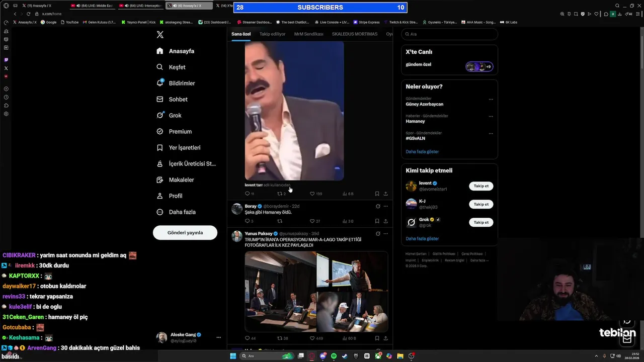The height and width of the screenshot is (362, 644).
Task: Play the singer video thumbnail
Action: (x=294, y=111)
